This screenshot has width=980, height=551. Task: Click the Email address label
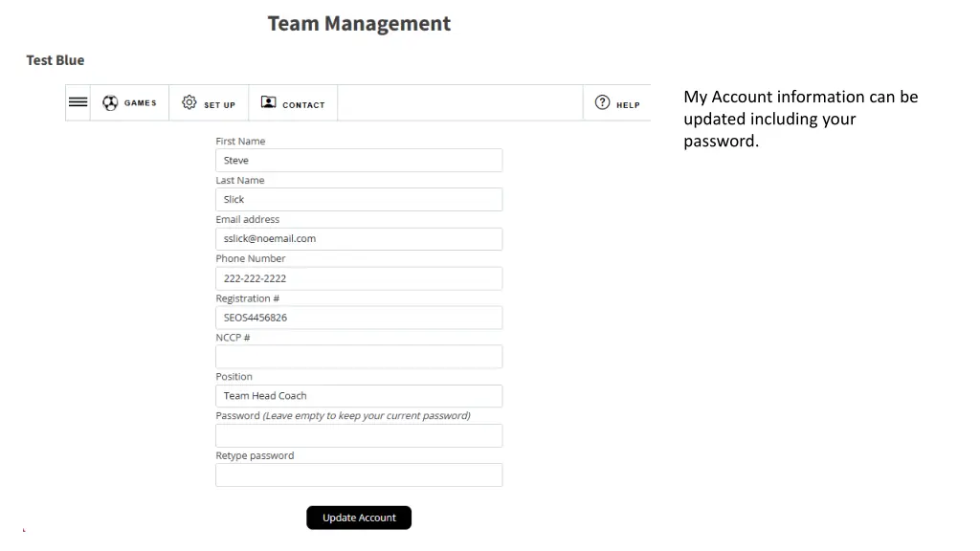coord(248,219)
